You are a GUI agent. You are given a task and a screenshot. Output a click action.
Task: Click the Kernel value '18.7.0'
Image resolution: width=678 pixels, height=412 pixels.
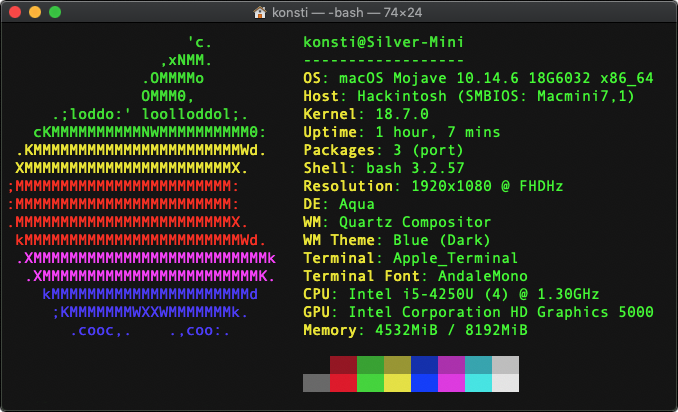pyautogui.click(x=402, y=114)
